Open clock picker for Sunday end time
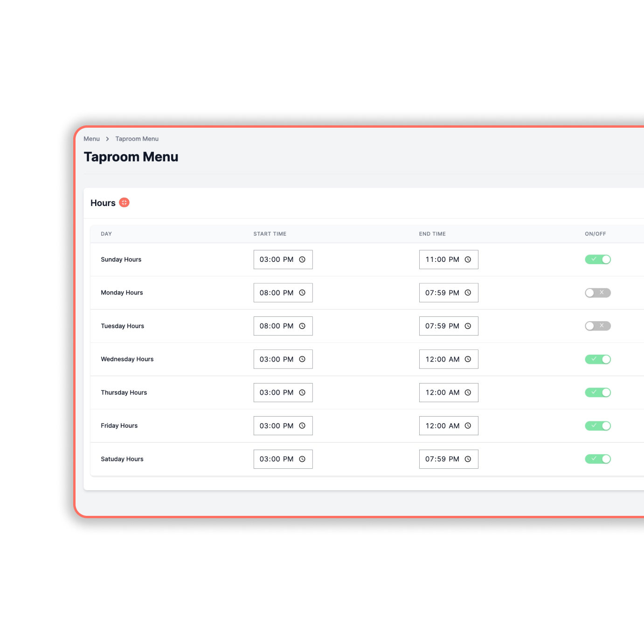The width and height of the screenshot is (644, 644). coord(468,260)
